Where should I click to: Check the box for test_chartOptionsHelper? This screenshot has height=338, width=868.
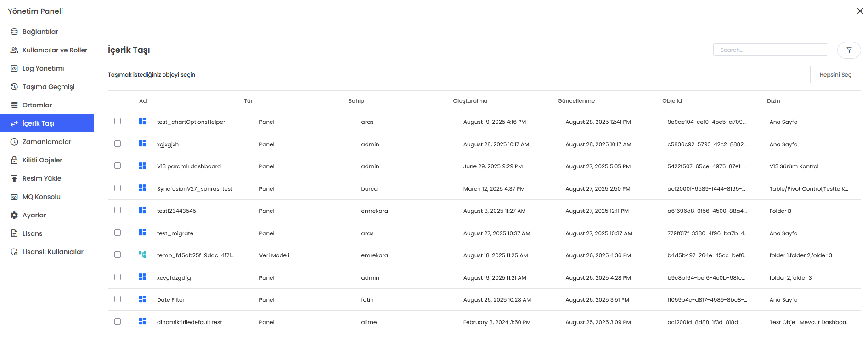tap(118, 121)
